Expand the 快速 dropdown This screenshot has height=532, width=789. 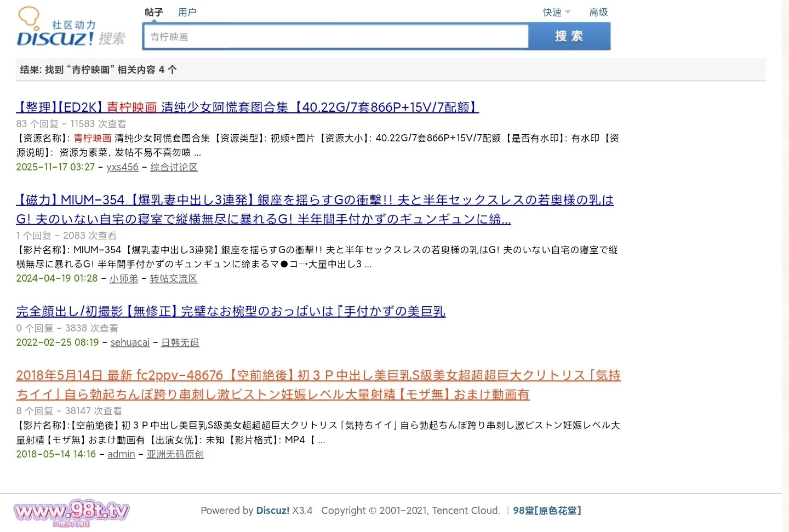(556, 12)
